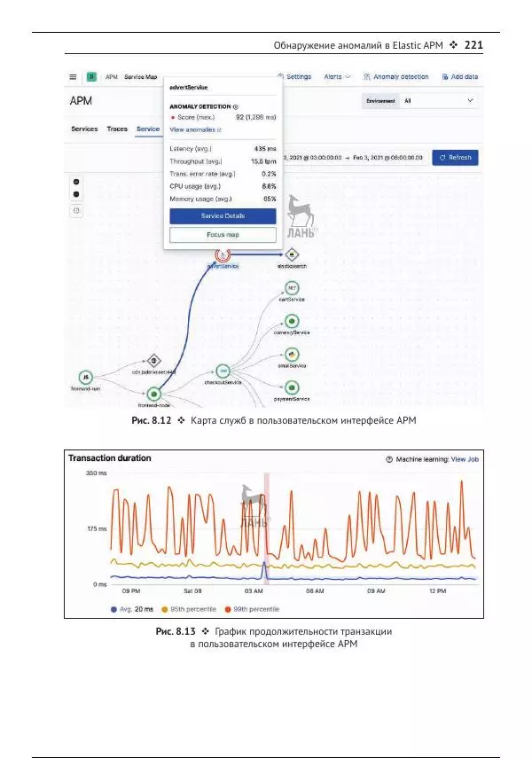Switch to the Traces tab
532x758 pixels.
[117, 129]
